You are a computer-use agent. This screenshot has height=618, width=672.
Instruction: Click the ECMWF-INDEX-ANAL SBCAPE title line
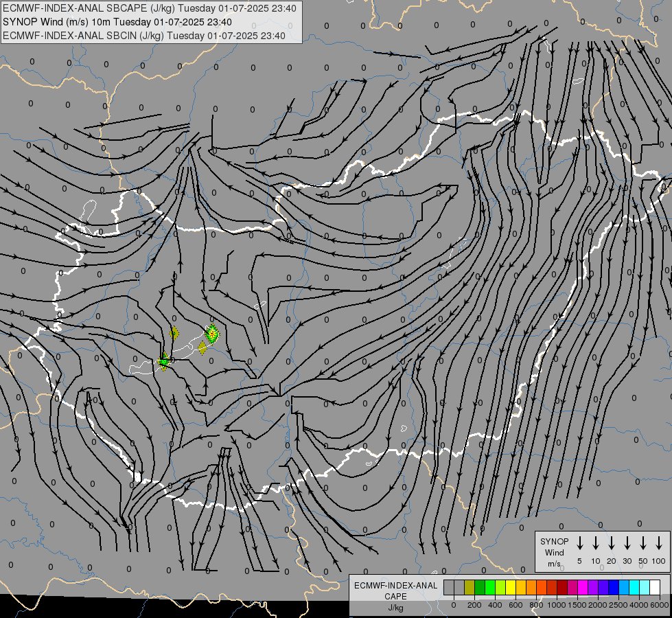coord(150,8)
